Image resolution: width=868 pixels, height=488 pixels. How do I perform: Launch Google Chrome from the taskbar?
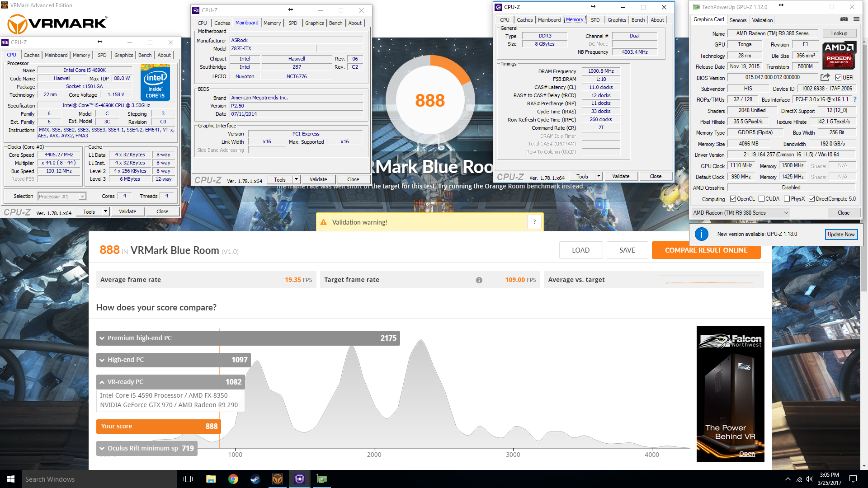point(233,479)
